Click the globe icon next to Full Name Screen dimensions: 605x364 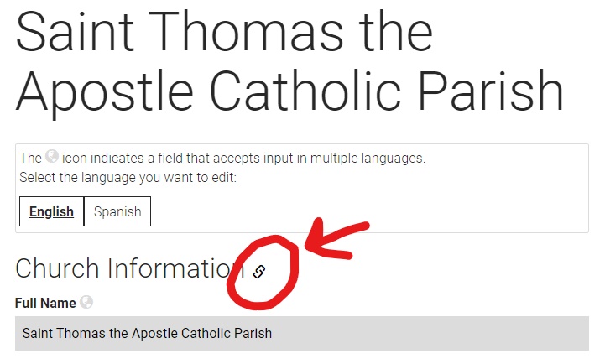click(x=86, y=303)
